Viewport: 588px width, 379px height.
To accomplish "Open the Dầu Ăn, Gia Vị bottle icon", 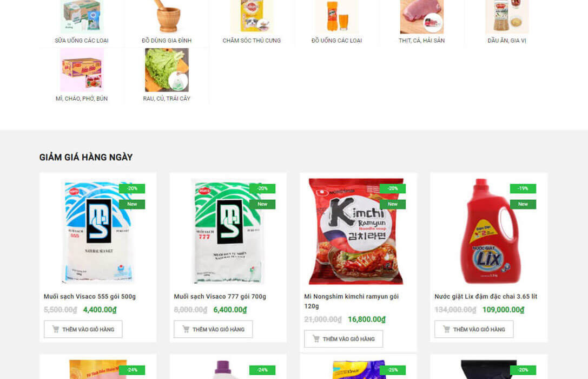I will (507, 17).
